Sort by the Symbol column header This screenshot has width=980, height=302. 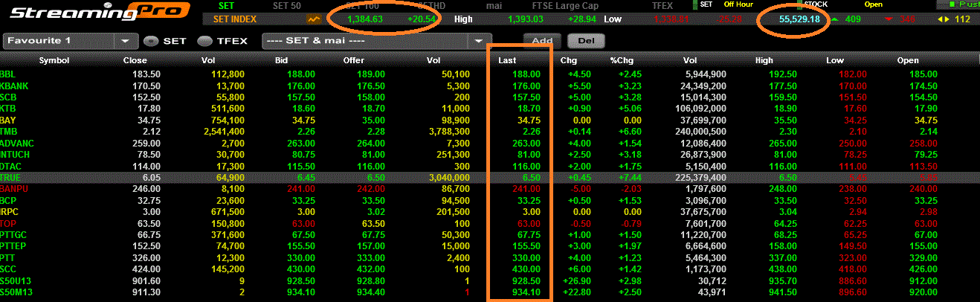[54, 60]
